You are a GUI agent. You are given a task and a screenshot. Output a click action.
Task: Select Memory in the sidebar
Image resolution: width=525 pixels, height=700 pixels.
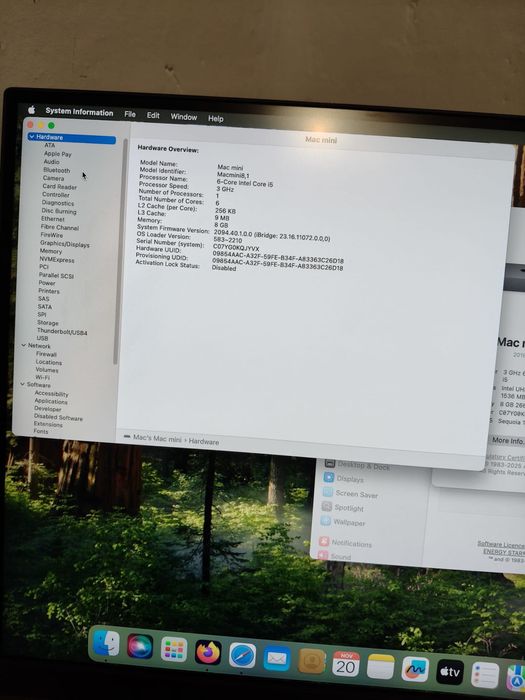tap(51, 251)
